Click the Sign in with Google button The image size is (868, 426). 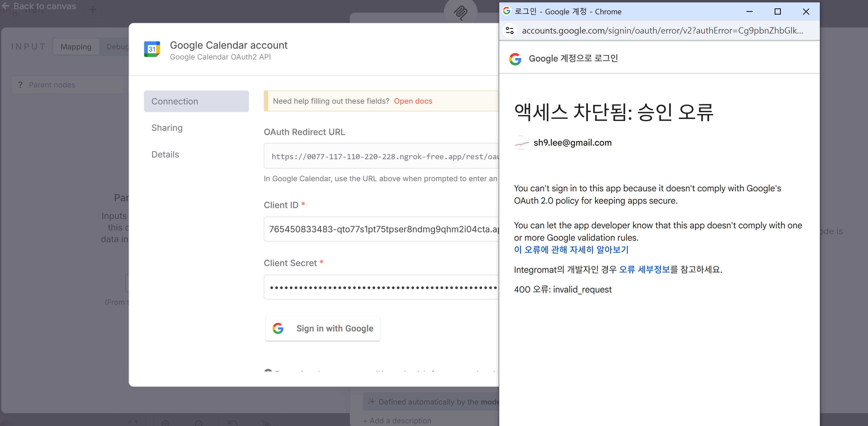[x=323, y=328]
